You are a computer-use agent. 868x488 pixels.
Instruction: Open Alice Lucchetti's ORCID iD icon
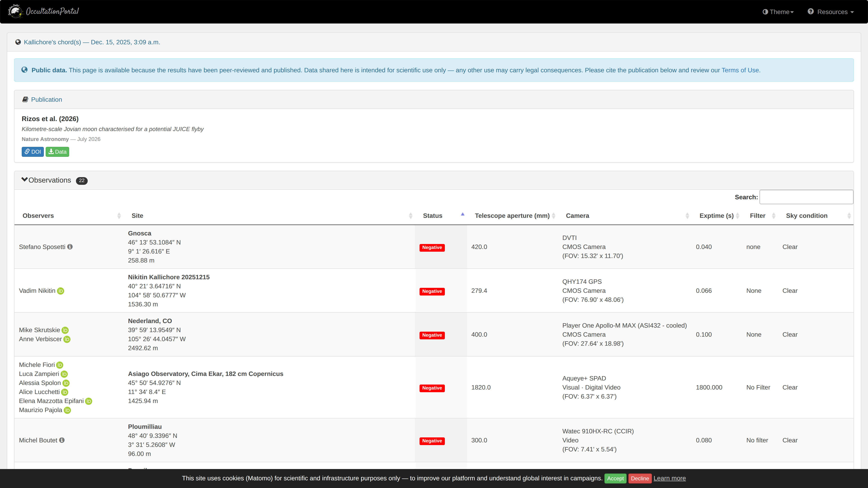[x=65, y=392]
